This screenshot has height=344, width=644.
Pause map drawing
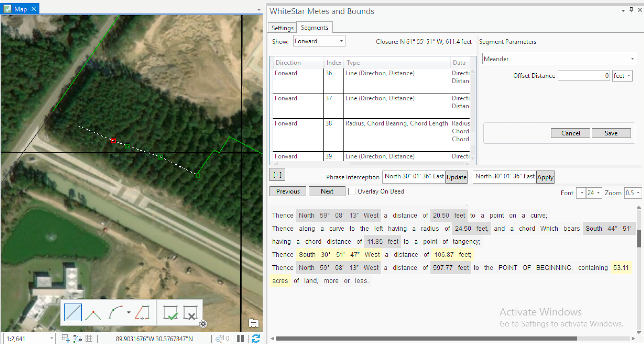tap(240, 338)
